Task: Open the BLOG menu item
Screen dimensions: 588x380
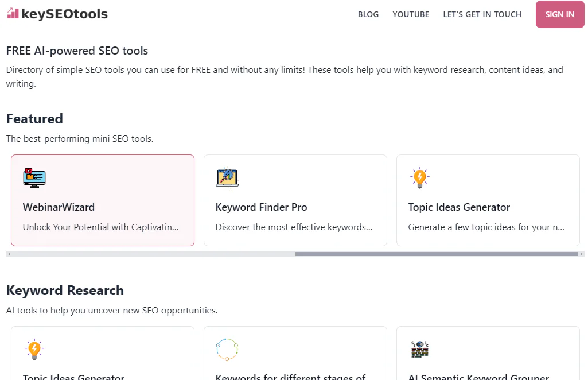Action: pos(368,14)
